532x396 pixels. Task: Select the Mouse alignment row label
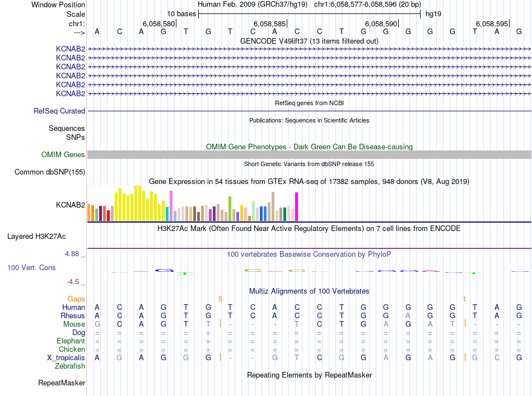click(74, 324)
